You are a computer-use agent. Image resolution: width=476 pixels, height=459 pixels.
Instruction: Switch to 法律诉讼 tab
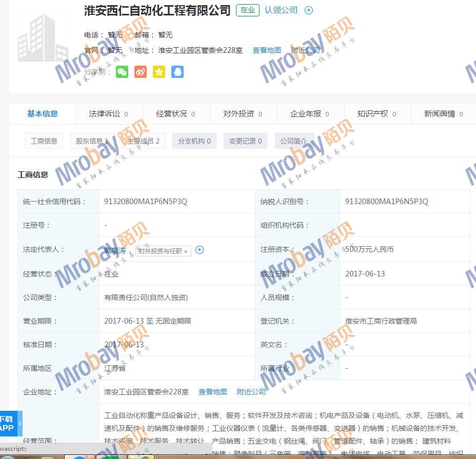click(x=108, y=114)
